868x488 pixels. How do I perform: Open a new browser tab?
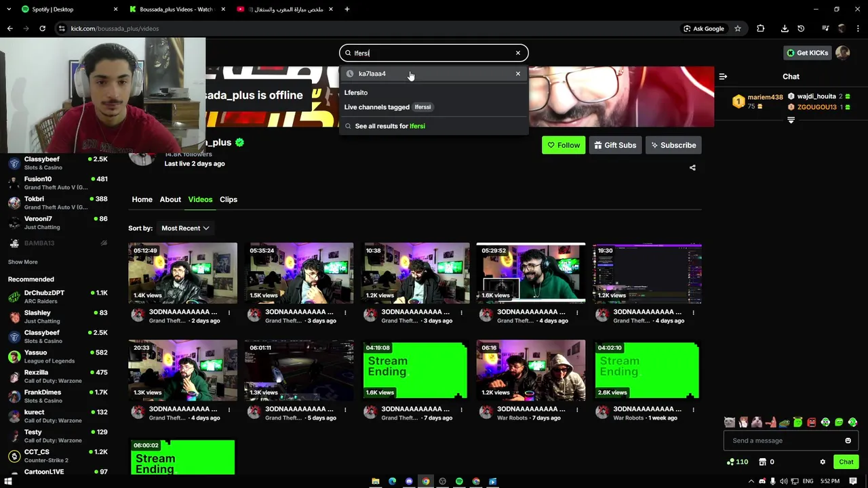347,9
